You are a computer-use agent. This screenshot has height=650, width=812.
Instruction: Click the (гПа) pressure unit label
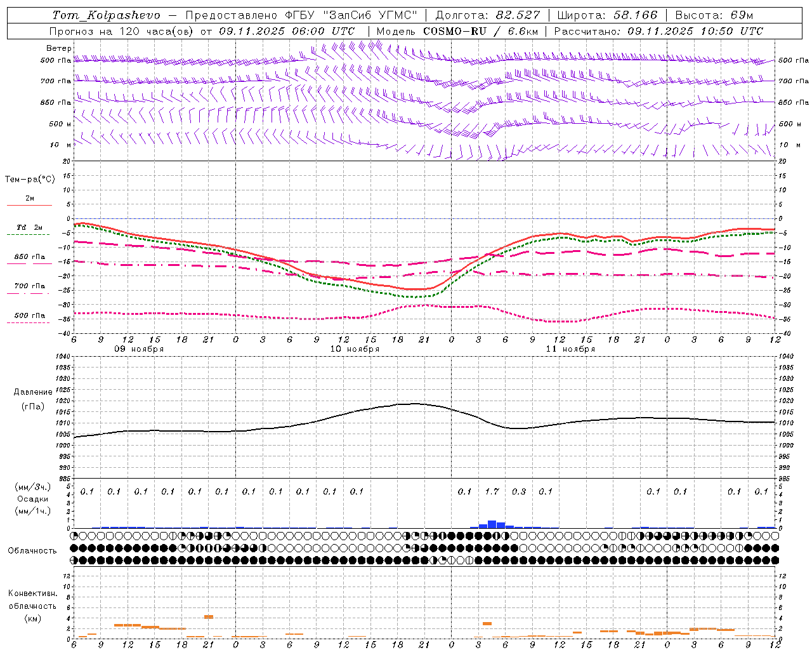coord(33,406)
